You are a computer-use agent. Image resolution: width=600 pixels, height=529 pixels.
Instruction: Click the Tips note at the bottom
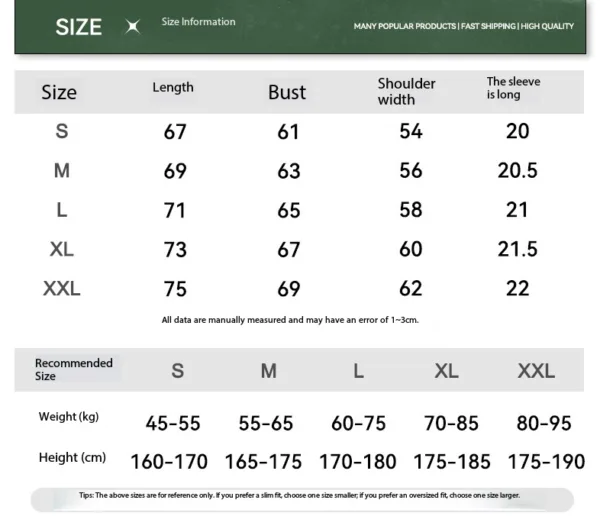(x=299, y=496)
